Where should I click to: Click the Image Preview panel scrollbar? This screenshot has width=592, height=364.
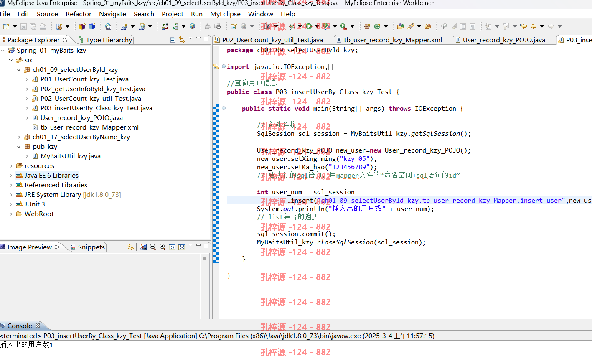point(204,287)
